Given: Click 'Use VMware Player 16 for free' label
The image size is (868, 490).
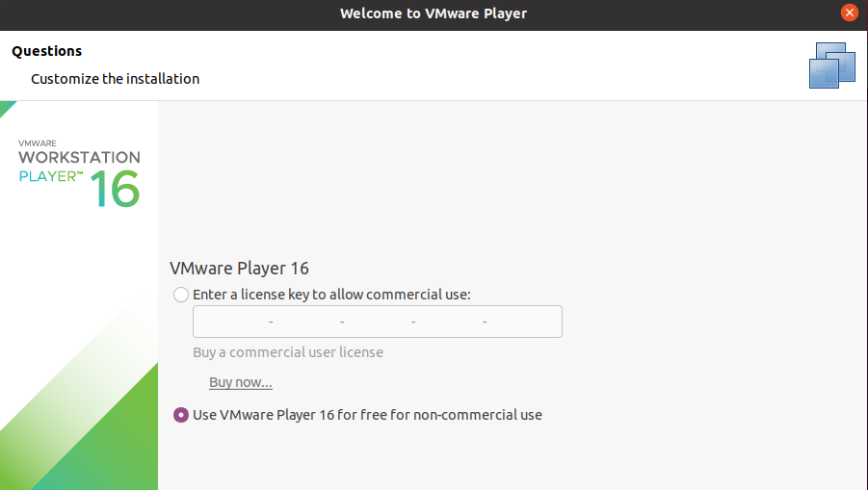Looking at the screenshot, I should [x=367, y=415].
